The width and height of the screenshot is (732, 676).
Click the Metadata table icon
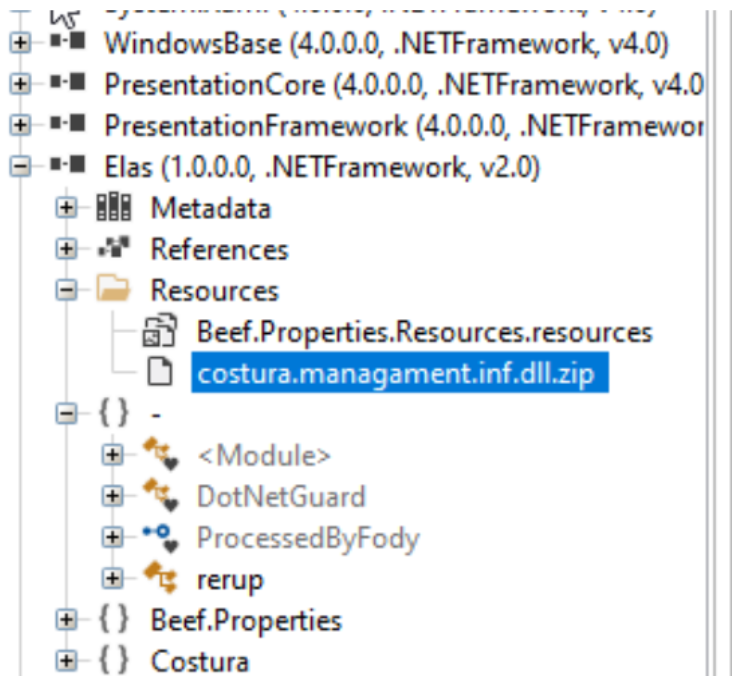point(113,209)
